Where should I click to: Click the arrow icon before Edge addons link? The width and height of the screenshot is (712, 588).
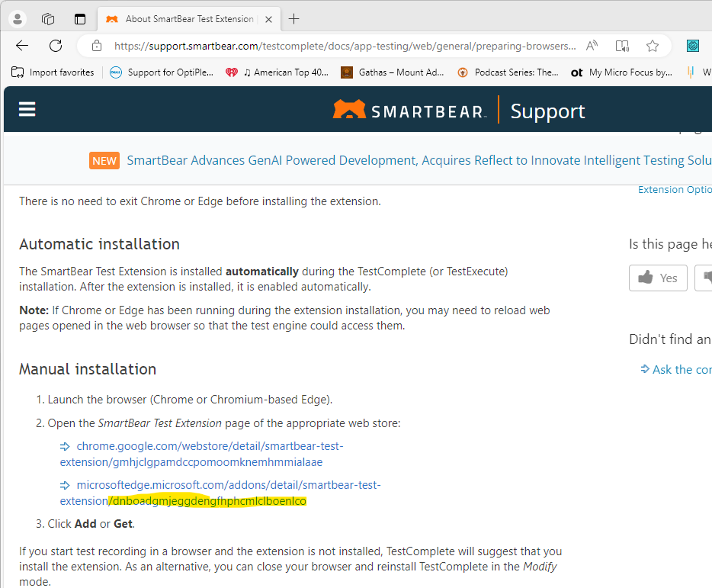pyautogui.click(x=65, y=485)
